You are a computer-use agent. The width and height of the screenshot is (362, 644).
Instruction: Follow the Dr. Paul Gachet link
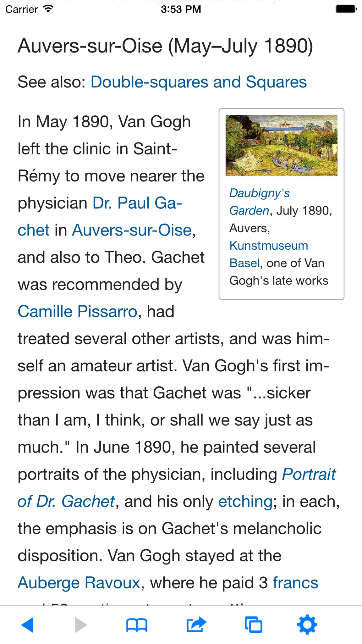tap(100, 217)
